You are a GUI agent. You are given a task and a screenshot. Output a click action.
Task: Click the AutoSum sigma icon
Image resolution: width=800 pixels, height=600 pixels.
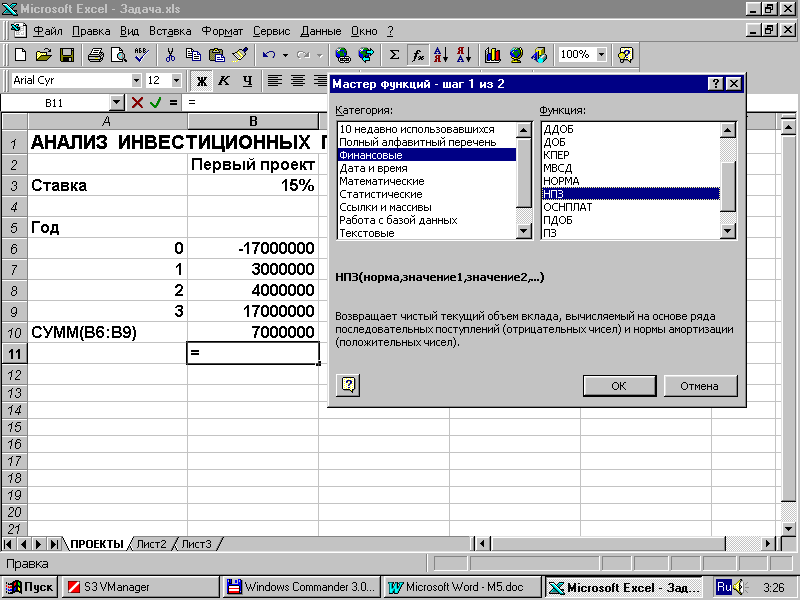point(394,55)
